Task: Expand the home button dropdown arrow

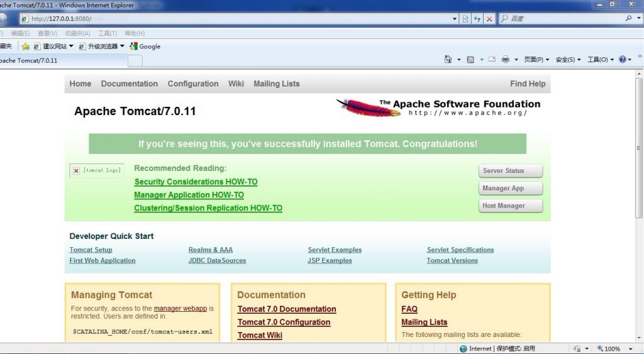Action: tap(458, 60)
